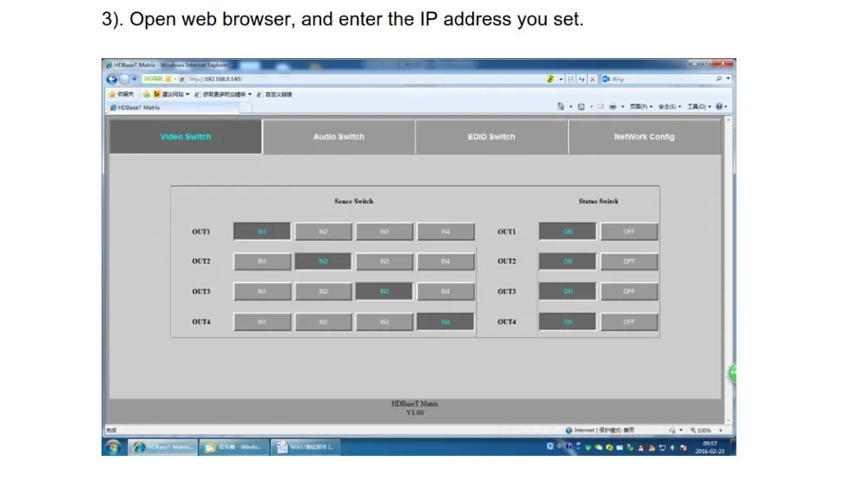The image size is (868, 482).
Task: Click the Read Mail envelope icon
Action: coord(601,106)
